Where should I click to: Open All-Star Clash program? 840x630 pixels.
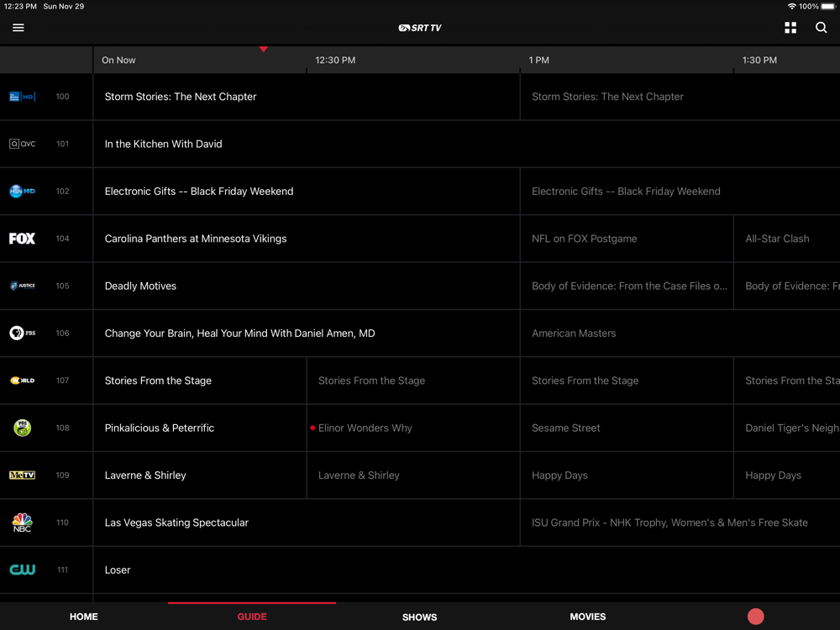[787, 239]
